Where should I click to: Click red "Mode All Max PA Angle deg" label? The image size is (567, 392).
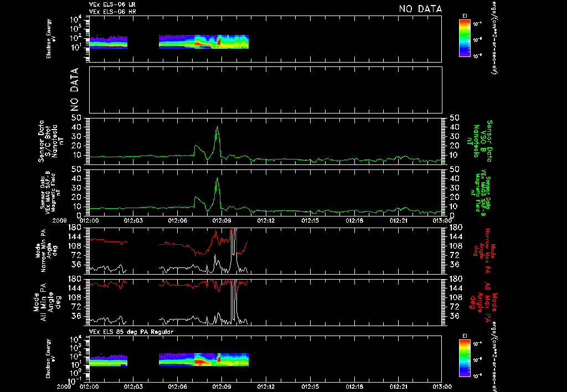484,302
